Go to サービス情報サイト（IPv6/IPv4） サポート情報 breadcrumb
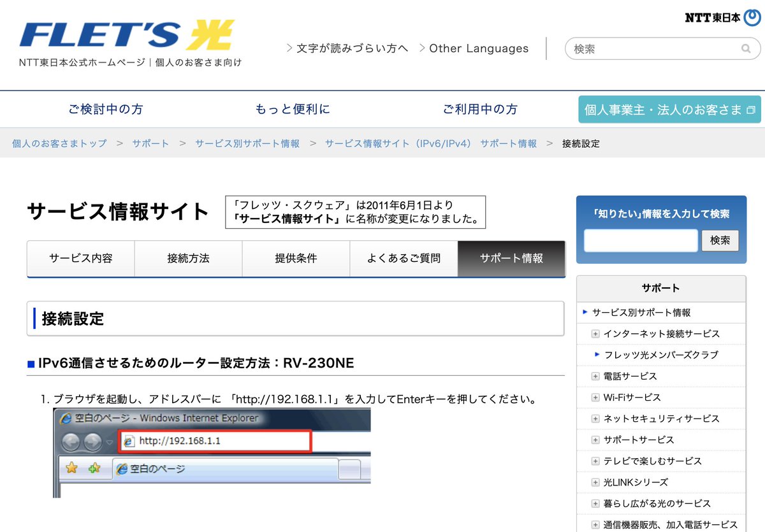The width and height of the screenshot is (765, 532). [x=431, y=143]
